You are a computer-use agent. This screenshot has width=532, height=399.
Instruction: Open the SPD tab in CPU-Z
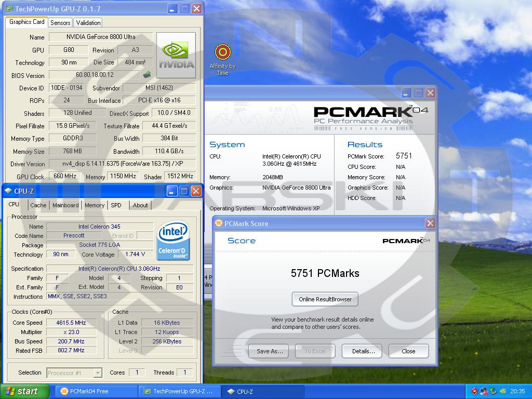(116, 205)
